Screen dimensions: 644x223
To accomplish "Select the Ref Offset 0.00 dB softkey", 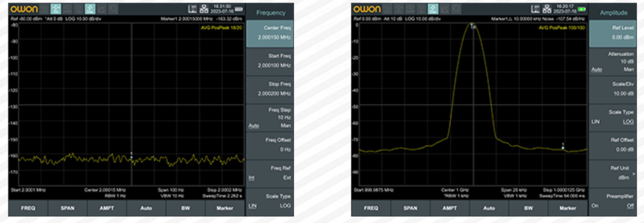I will pyautogui.click(x=613, y=145).
